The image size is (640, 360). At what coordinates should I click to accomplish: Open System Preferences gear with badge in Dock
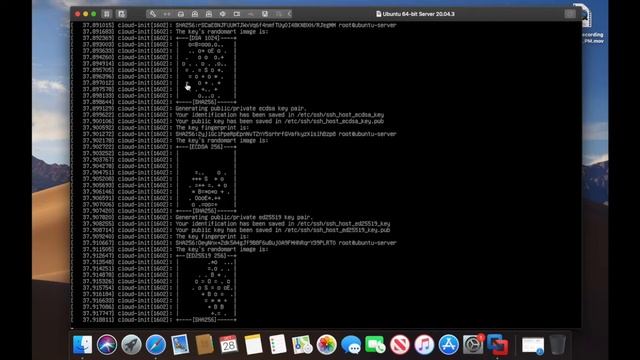(x=473, y=345)
